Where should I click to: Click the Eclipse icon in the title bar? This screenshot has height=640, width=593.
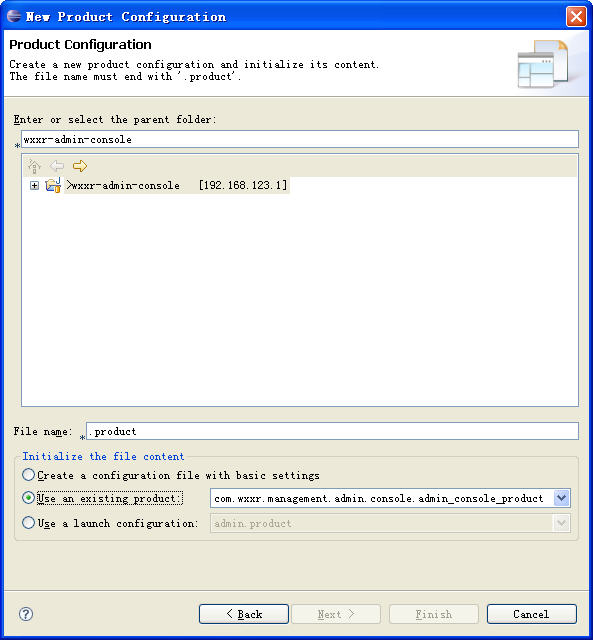(x=14, y=16)
